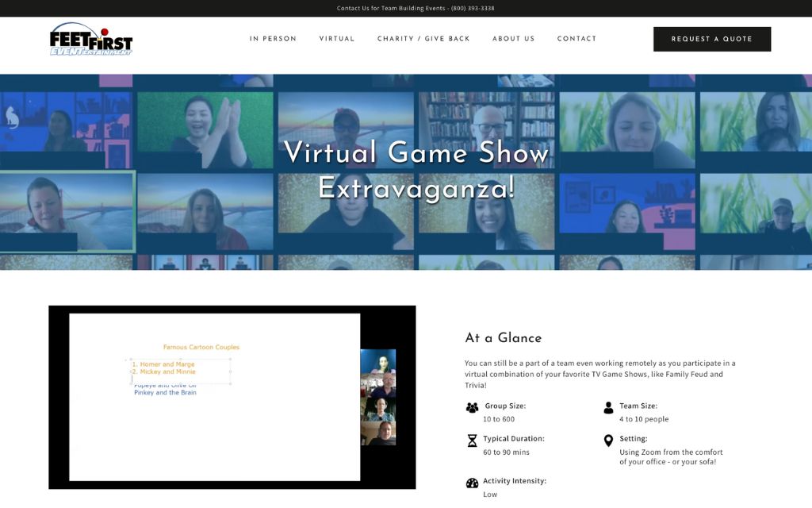This screenshot has height=508, width=812.
Task: Click the Typical Duration label
Action: coord(515,438)
